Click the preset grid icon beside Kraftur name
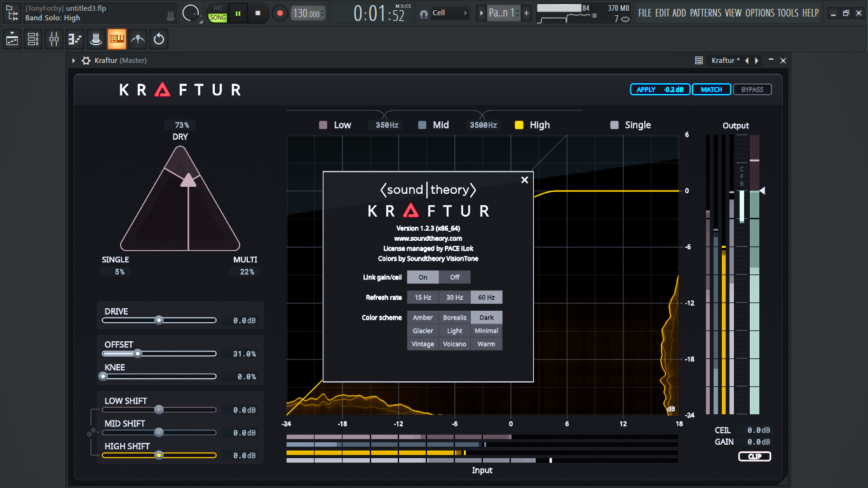The width and height of the screenshot is (868, 488). click(x=699, y=60)
